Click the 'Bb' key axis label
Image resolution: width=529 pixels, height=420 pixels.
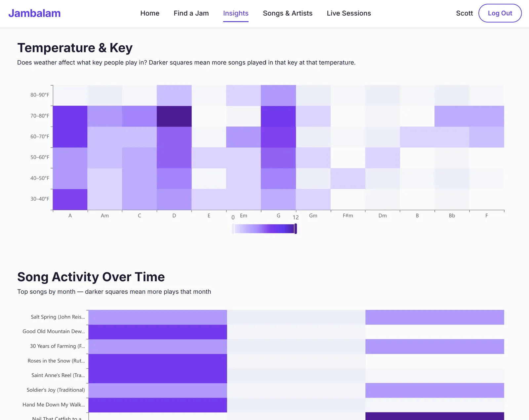[x=452, y=215]
